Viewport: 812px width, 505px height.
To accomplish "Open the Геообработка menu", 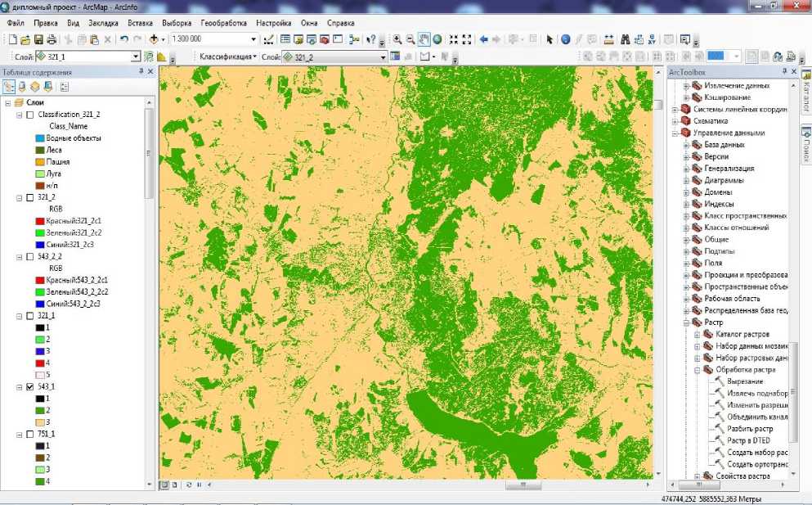I will (223, 23).
